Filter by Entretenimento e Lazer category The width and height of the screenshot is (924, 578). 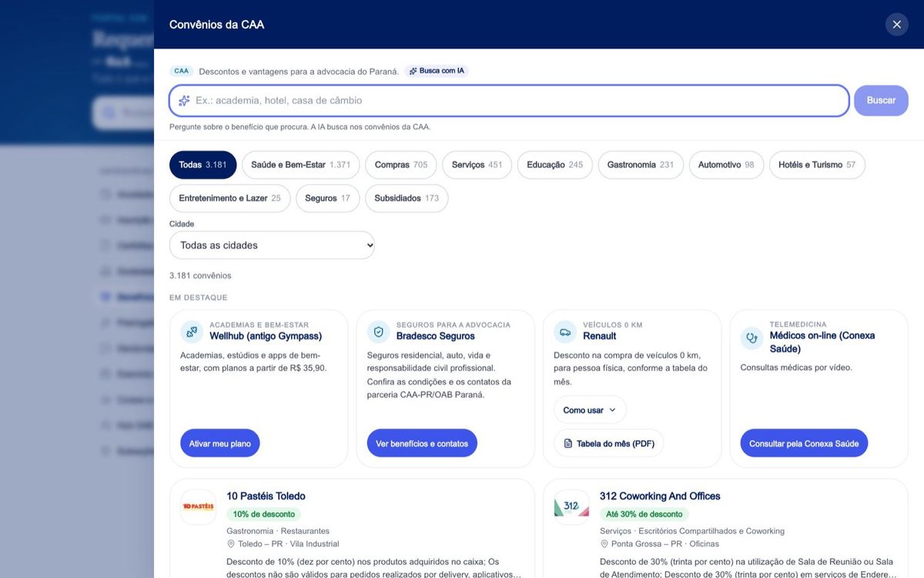coord(229,198)
